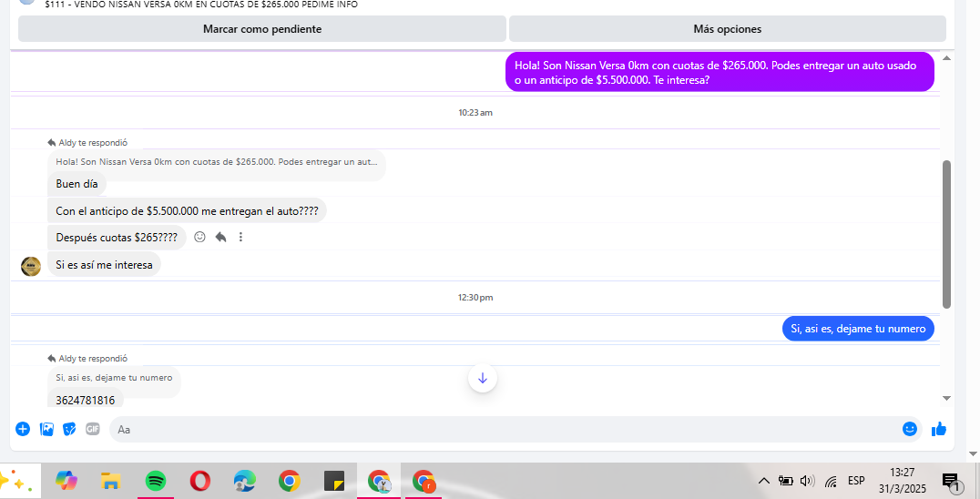Open the sticker picker
This screenshot has width=980, height=499.
[x=69, y=429]
